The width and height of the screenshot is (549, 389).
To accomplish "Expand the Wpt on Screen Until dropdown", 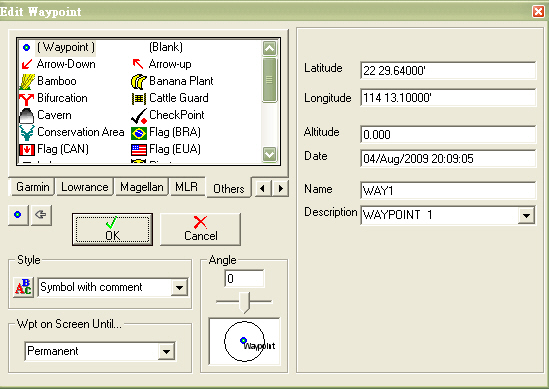I will click(166, 351).
